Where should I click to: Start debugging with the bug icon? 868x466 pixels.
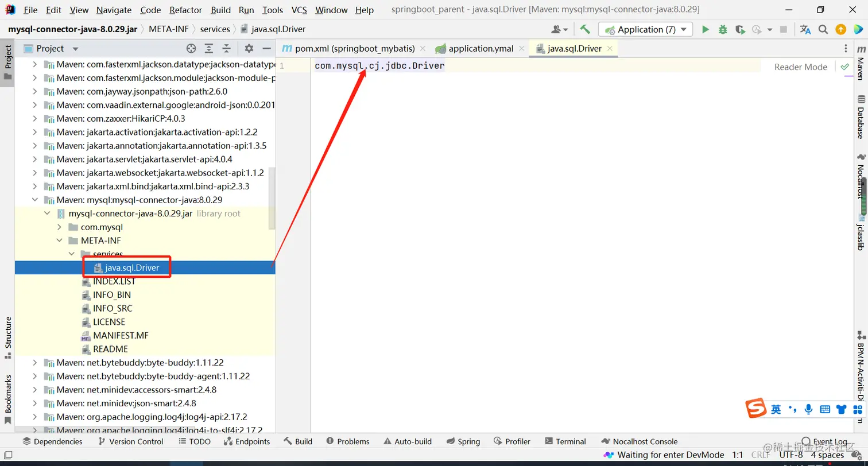tap(723, 29)
